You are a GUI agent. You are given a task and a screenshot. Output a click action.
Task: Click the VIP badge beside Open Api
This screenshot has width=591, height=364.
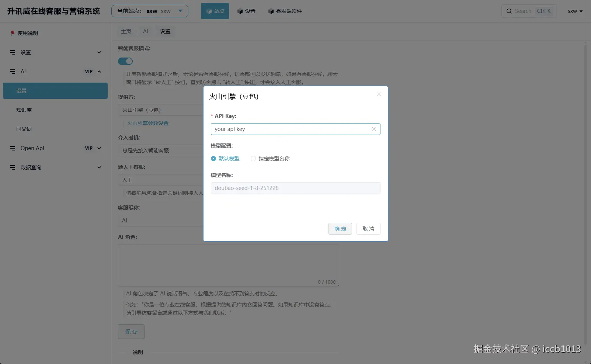89,148
